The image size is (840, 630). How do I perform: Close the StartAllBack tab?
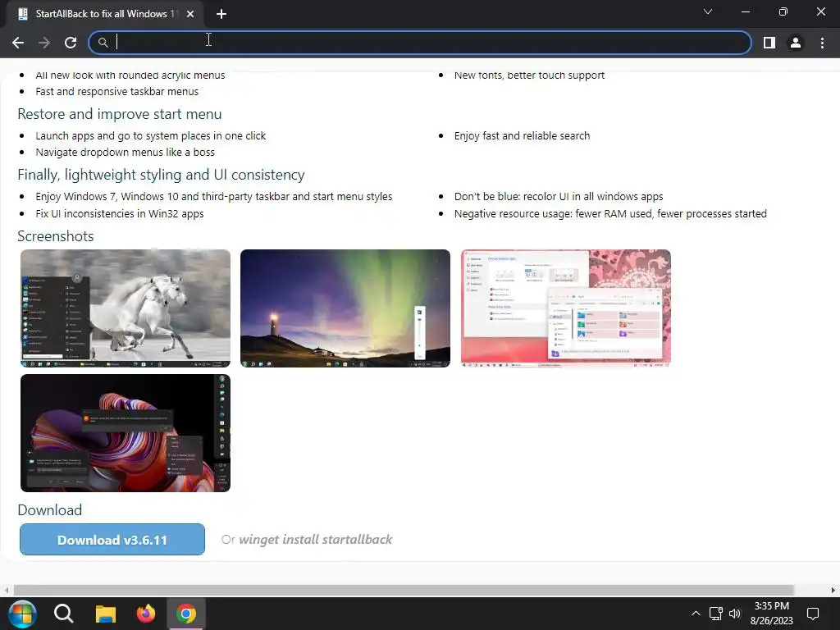click(x=190, y=15)
